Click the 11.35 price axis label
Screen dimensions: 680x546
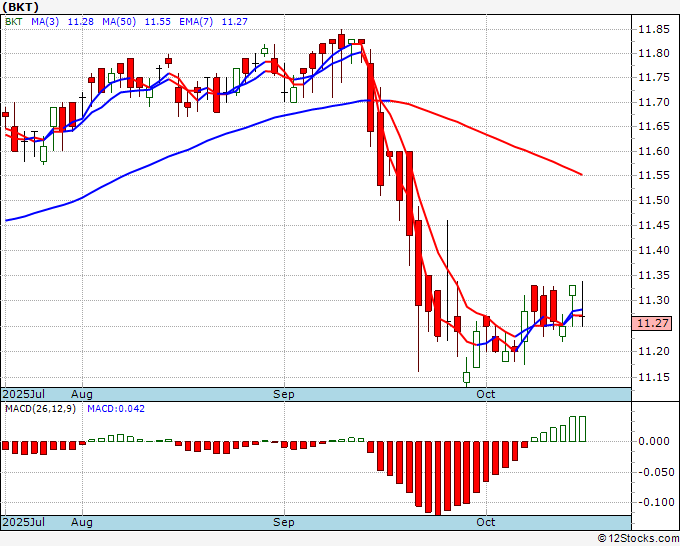point(654,275)
